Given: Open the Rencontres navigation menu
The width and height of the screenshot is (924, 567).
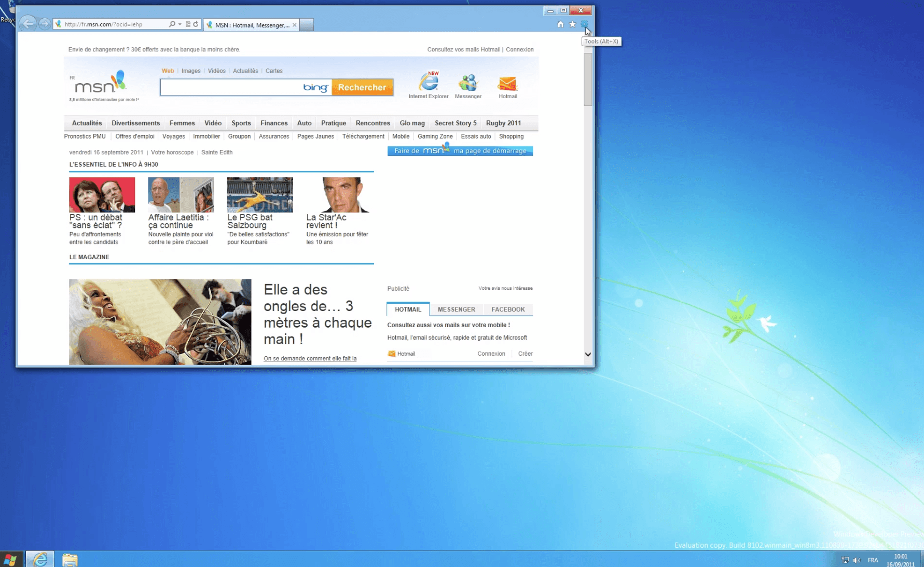Looking at the screenshot, I should (x=373, y=123).
